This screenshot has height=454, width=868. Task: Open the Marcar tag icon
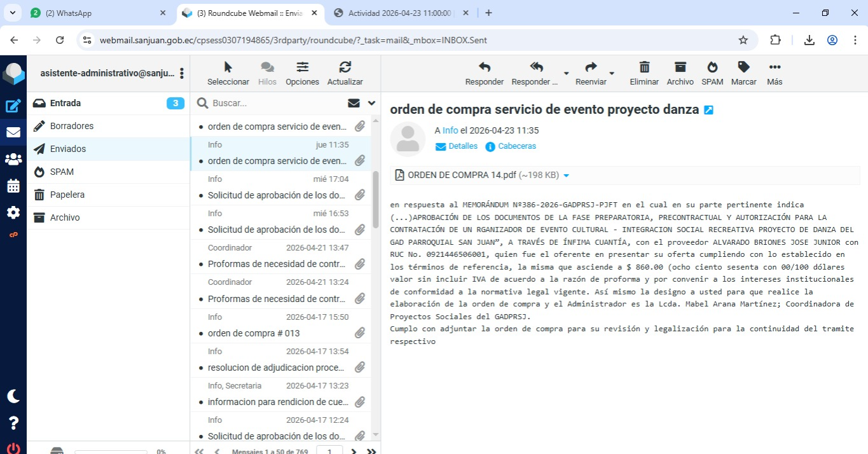tap(743, 67)
